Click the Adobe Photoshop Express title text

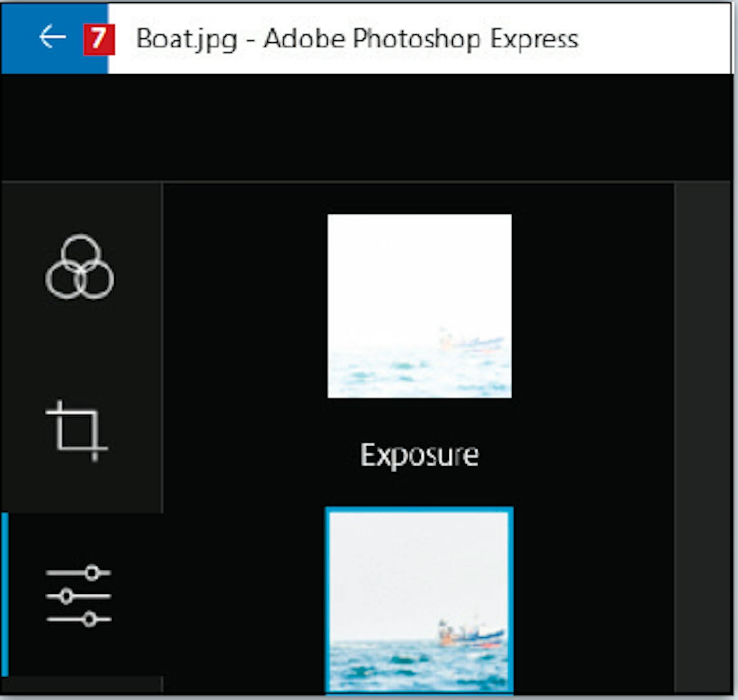pos(421,39)
